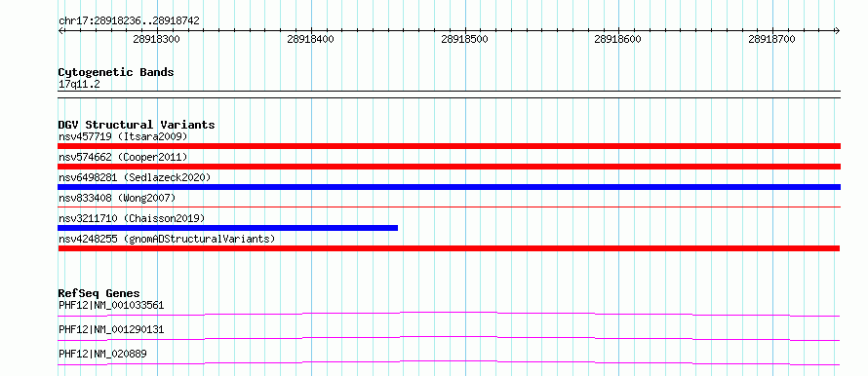
Task: Click the 28918400 ruler position label
Action: pos(310,39)
